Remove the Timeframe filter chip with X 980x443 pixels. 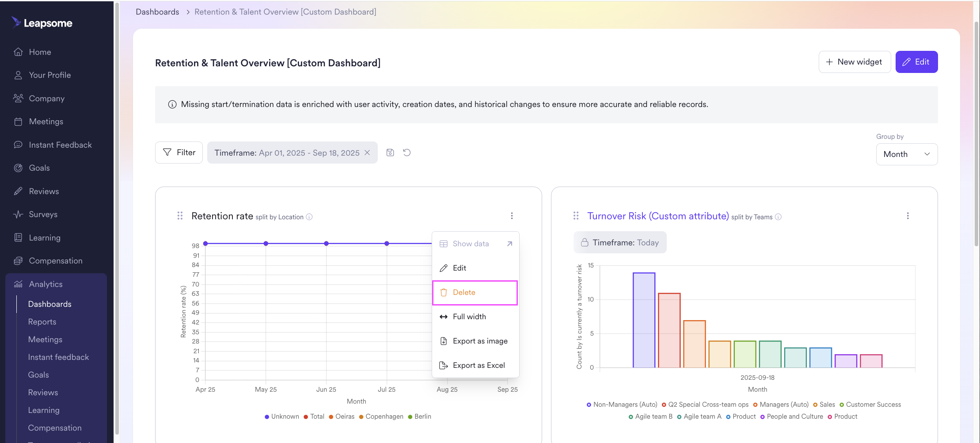pos(367,153)
